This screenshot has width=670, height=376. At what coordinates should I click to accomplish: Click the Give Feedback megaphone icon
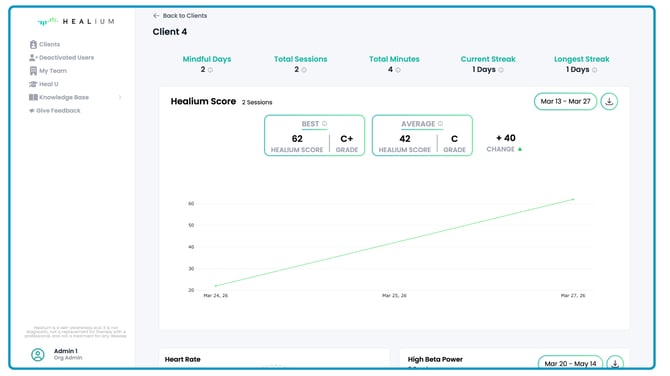coord(31,111)
